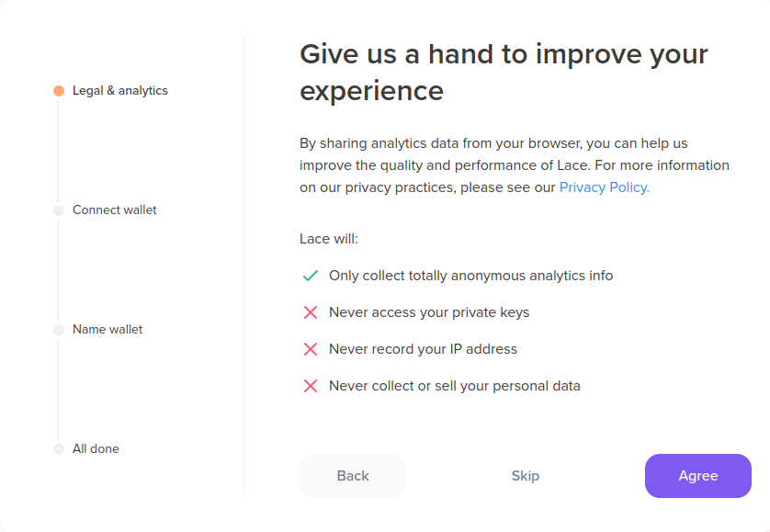Click the 'Never access your private keys' text
This screenshot has height=532, width=770.
[429, 312]
